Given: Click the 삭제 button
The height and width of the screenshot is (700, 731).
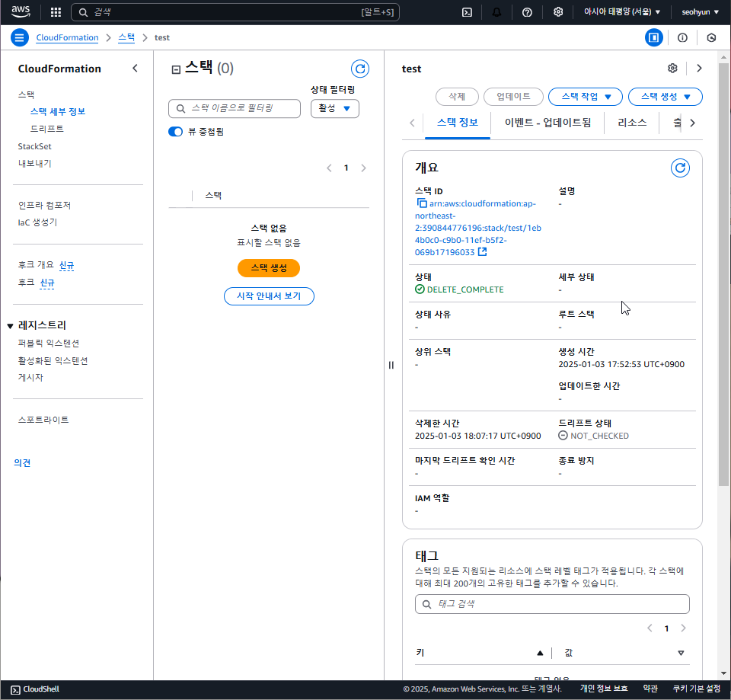Looking at the screenshot, I should pyautogui.click(x=457, y=97).
